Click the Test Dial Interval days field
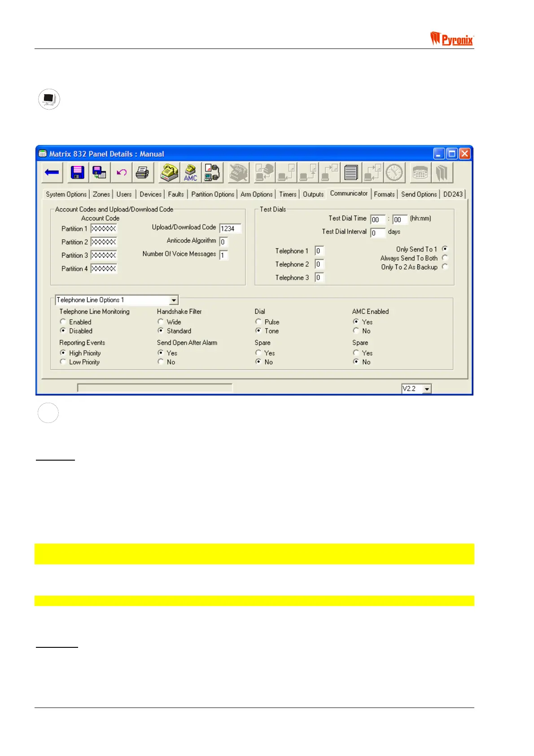534x756 pixels. click(378, 233)
